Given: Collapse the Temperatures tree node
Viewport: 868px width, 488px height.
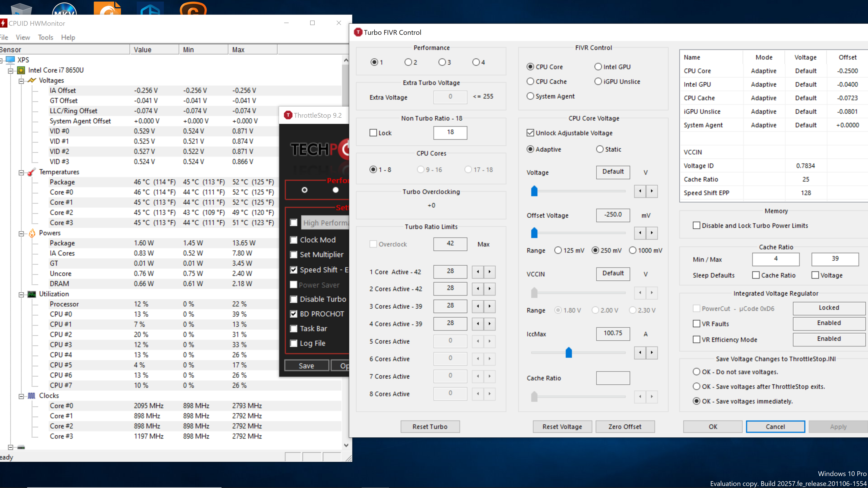Looking at the screenshot, I should (x=21, y=172).
